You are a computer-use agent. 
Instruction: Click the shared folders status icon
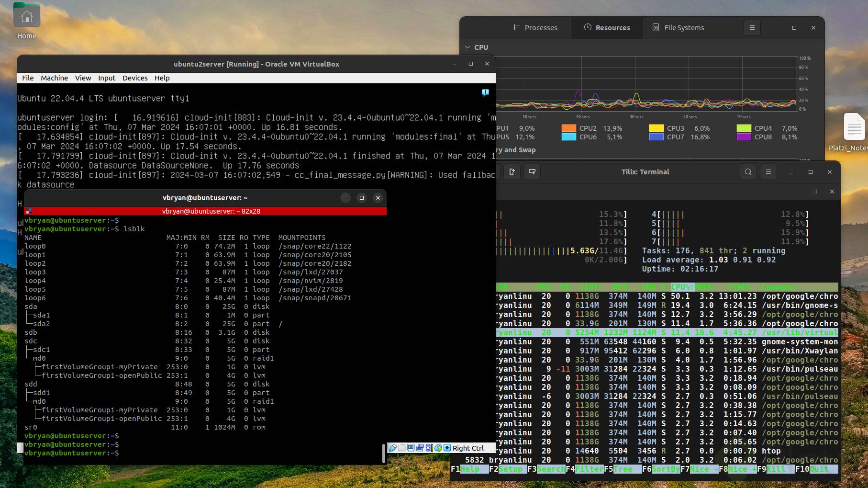point(402,448)
